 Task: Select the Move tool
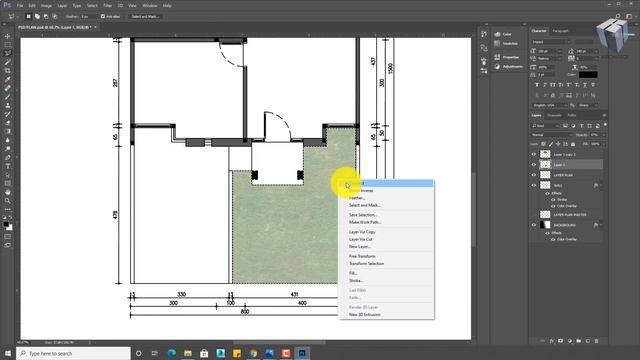pos(8,36)
